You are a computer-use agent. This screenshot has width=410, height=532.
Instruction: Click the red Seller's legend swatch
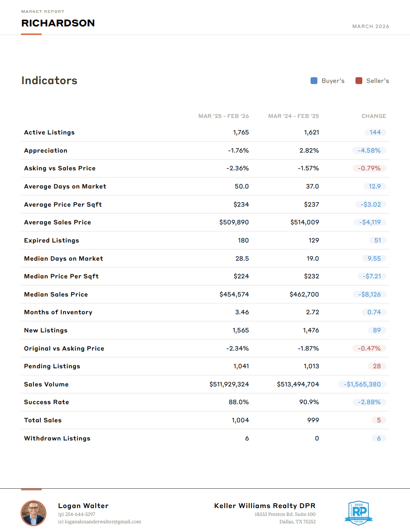coord(359,81)
